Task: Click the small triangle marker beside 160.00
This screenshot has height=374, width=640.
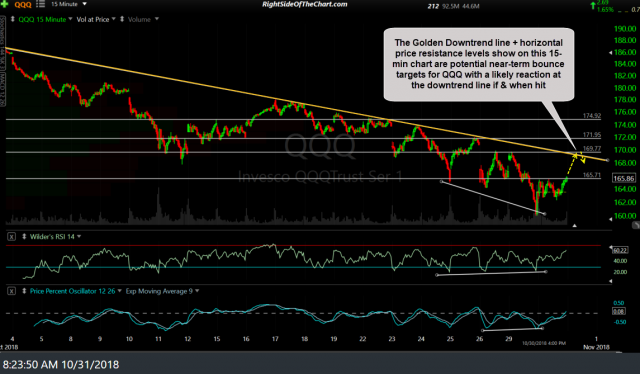Action: [x=611, y=219]
